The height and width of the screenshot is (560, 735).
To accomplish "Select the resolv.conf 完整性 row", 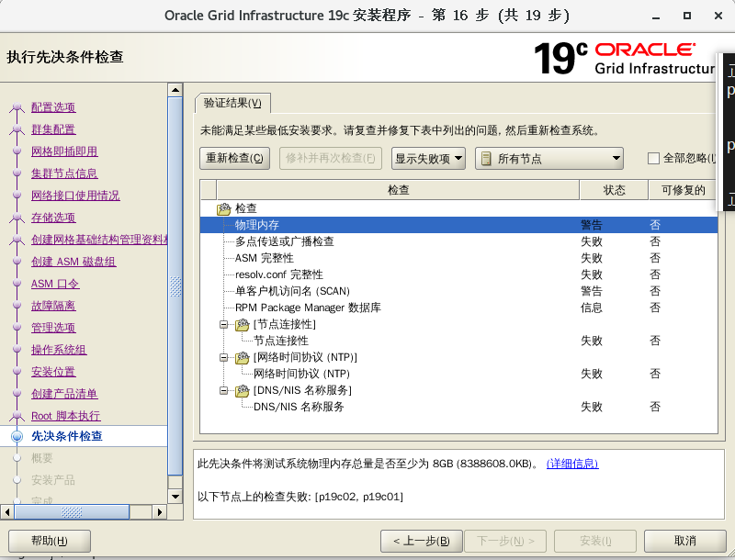I will click(x=458, y=274).
